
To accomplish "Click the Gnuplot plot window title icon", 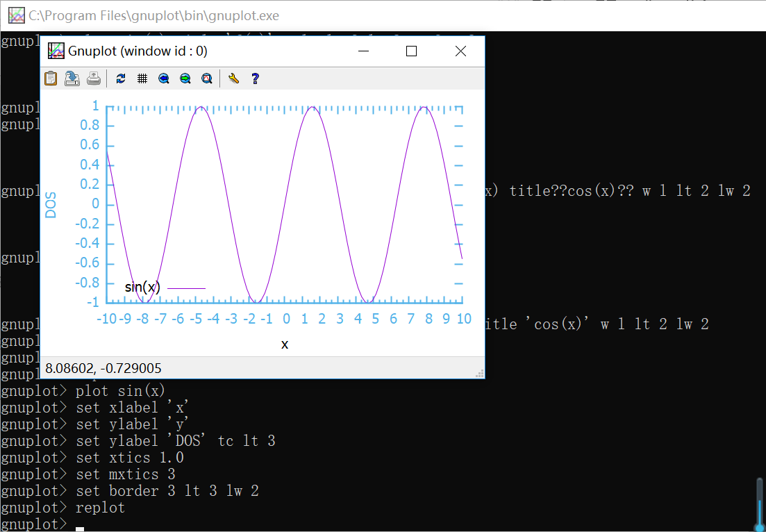I will click(x=56, y=51).
